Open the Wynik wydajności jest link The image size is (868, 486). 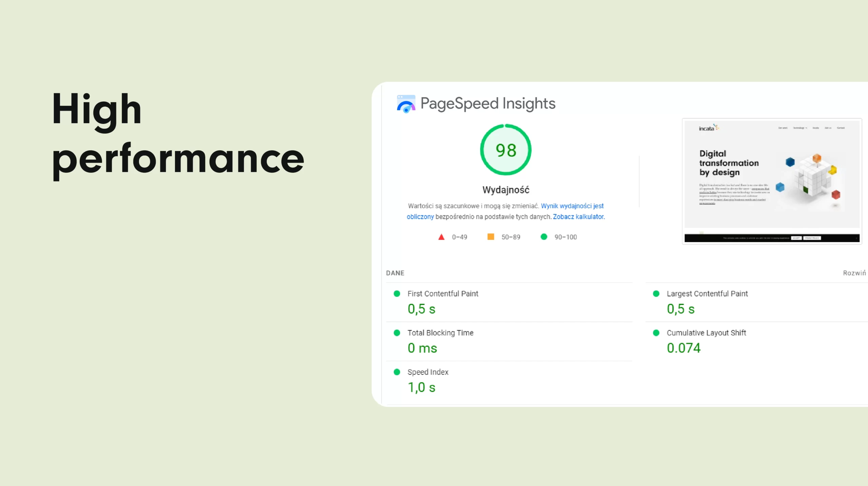point(572,206)
